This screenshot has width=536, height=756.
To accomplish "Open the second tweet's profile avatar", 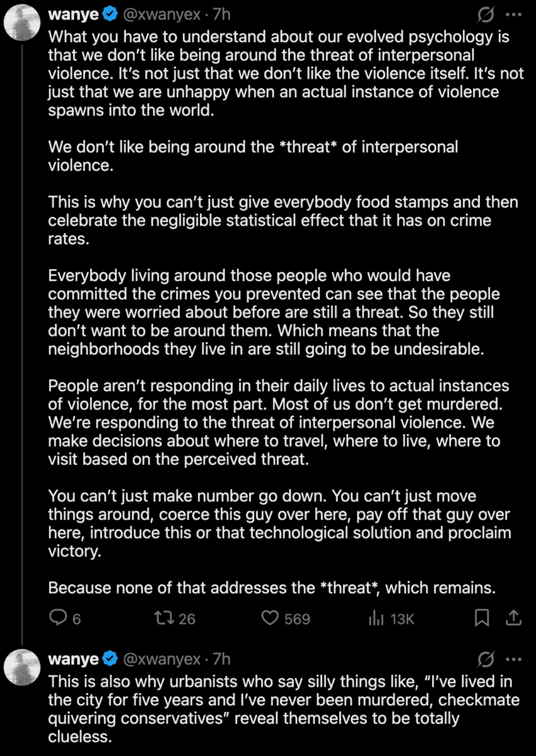I will coord(23,667).
